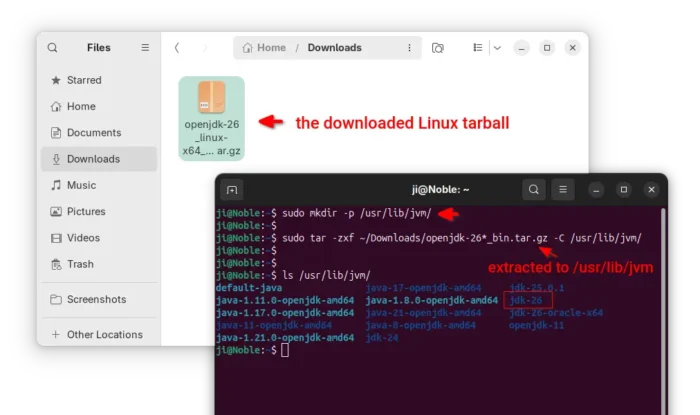Click Other Locations in sidebar

pyautogui.click(x=104, y=335)
